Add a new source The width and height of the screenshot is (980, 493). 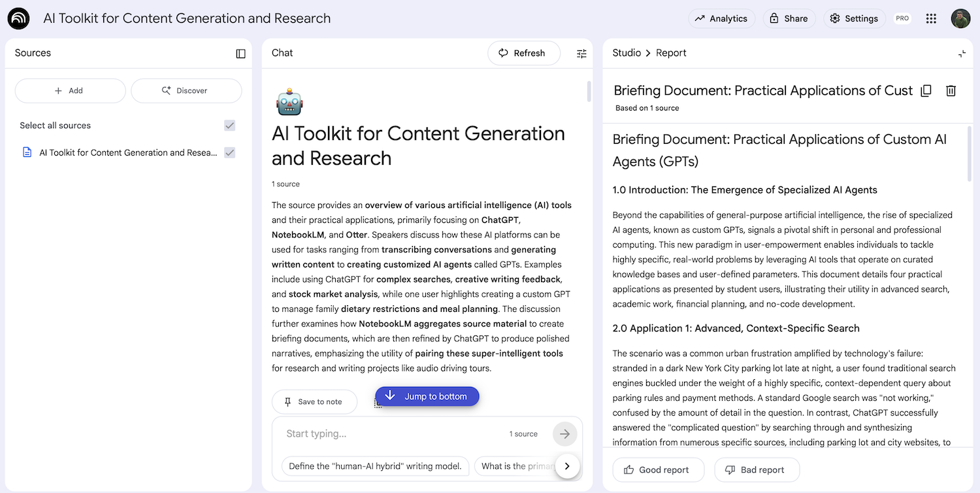pos(70,91)
